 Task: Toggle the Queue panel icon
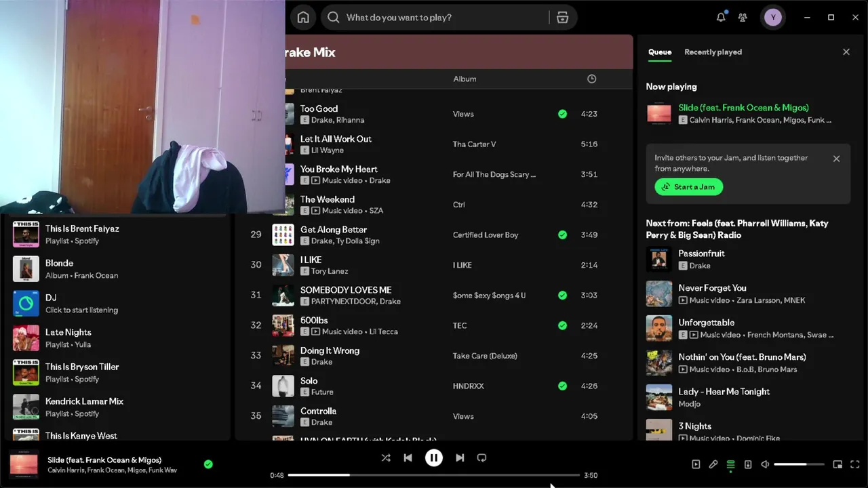pyautogui.click(x=730, y=464)
